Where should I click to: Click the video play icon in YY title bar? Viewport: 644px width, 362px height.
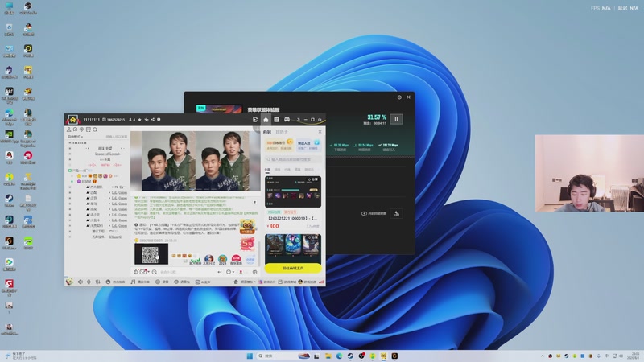coord(255,119)
